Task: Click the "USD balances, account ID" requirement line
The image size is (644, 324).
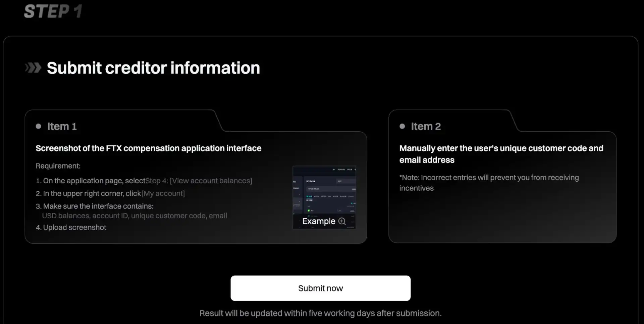Action: coord(134,216)
